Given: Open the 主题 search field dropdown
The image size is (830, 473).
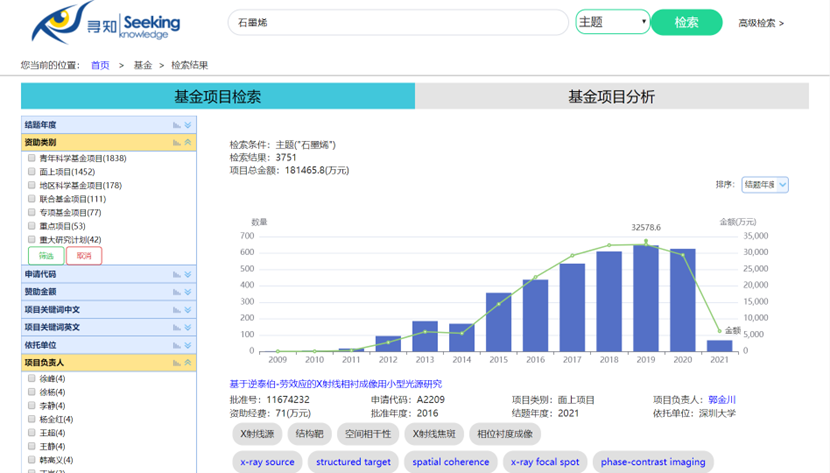Looking at the screenshot, I should click(612, 22).
